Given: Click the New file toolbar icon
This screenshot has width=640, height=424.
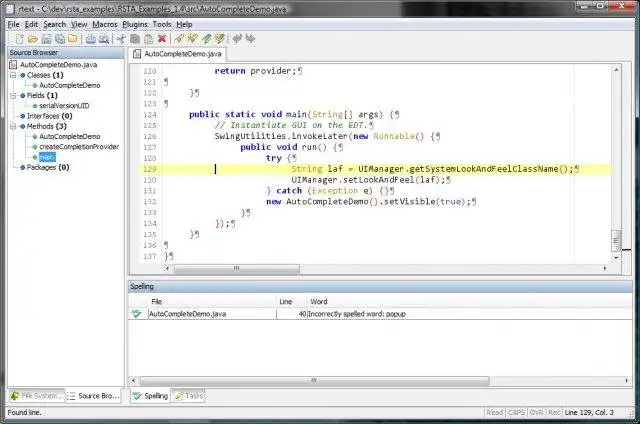Looking at the screenshot, I should (x=19, y=39).
